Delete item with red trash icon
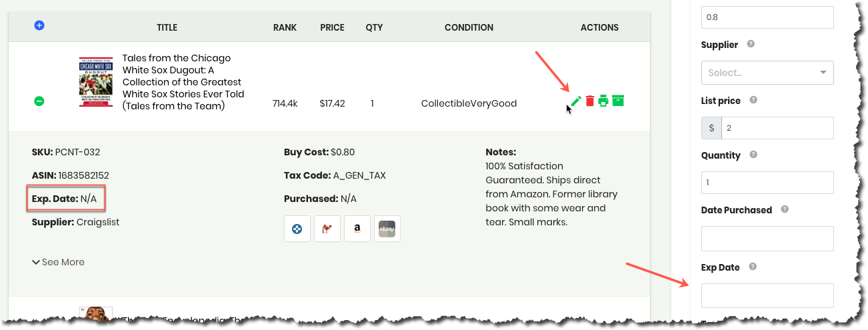 point(590,101)
